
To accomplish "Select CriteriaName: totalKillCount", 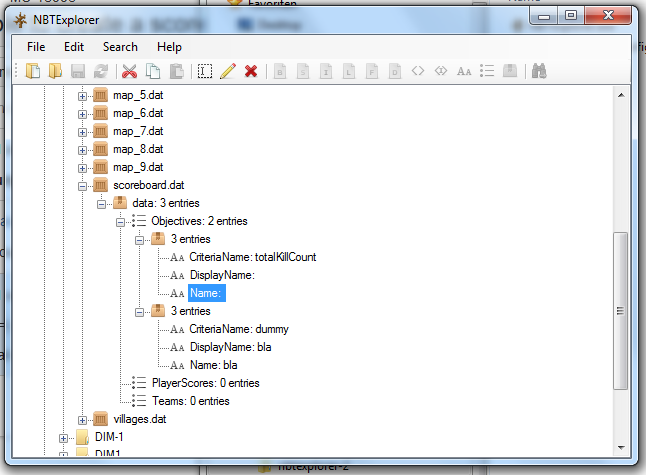I will (x=252, y=257).
